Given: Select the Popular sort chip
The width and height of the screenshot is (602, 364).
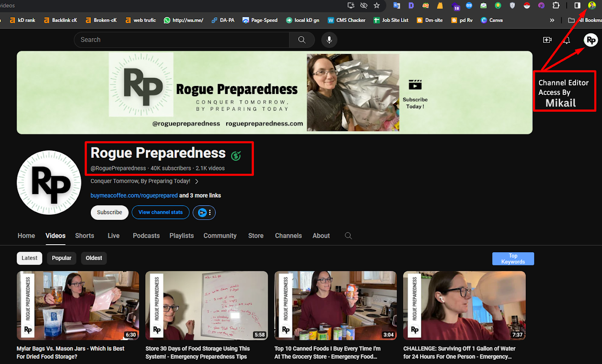Looking at the screenshot, I should [62, 258].
